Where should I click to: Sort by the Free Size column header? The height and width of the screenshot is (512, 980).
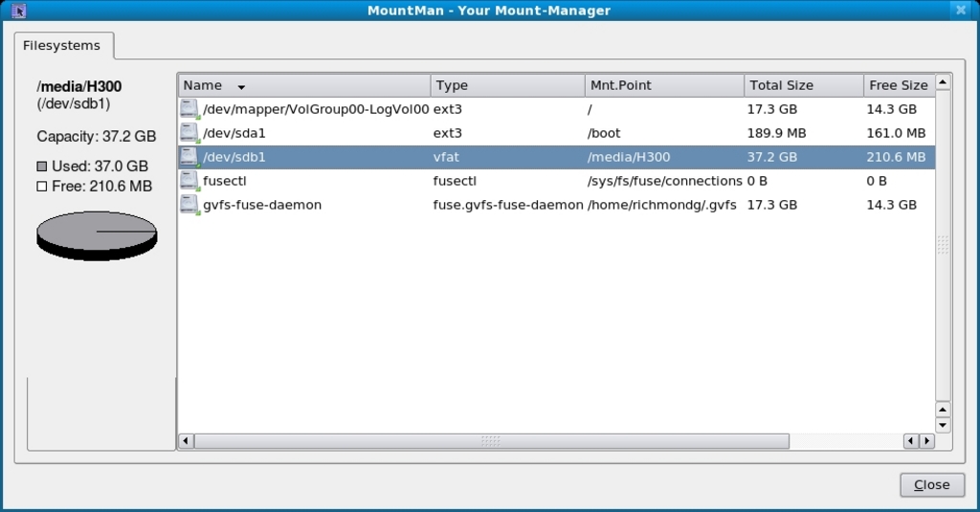pyautogui.click(x=899, y=85)
